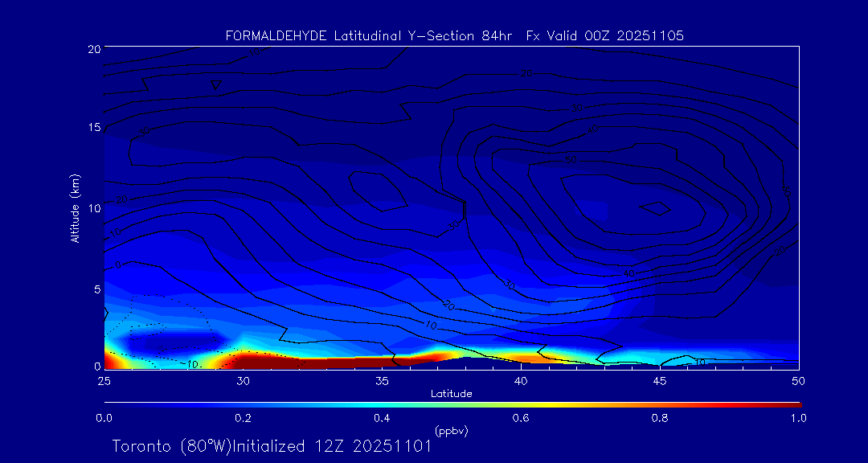868x463 pixels.
Task: Click the plot title starting with FORMALDEHYDE
Action: [454, 36]
